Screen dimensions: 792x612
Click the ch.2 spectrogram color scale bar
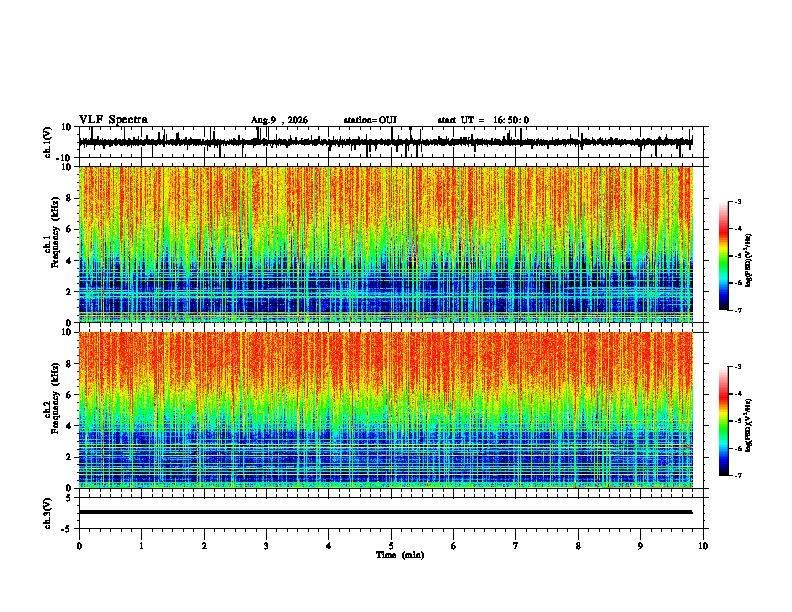(x=724, y=421)
